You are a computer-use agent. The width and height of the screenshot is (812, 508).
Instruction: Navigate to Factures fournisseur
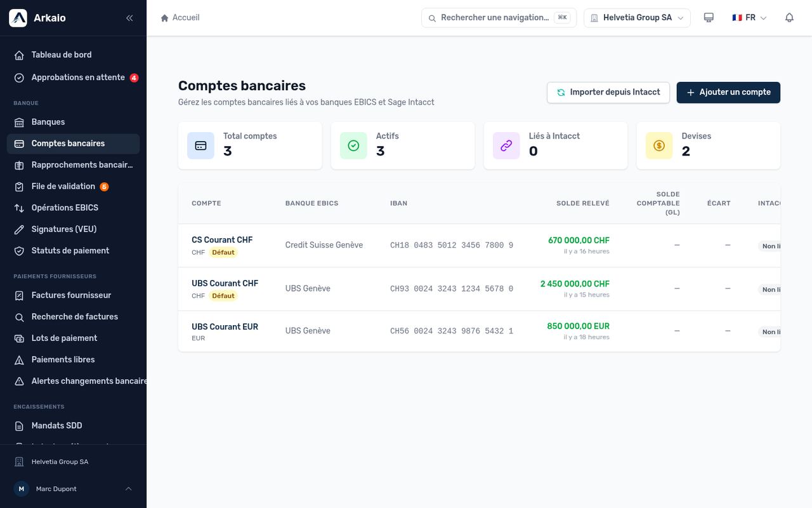point(73,295)
